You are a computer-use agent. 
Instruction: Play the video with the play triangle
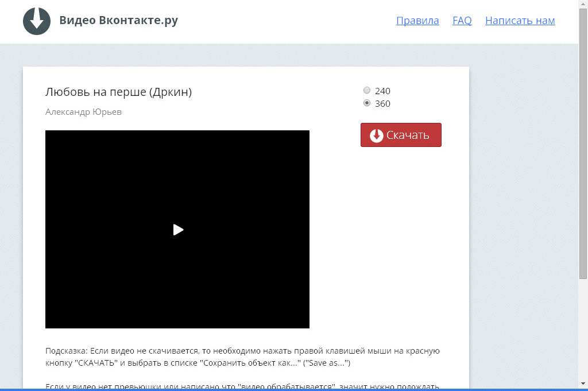pos(178,230)
